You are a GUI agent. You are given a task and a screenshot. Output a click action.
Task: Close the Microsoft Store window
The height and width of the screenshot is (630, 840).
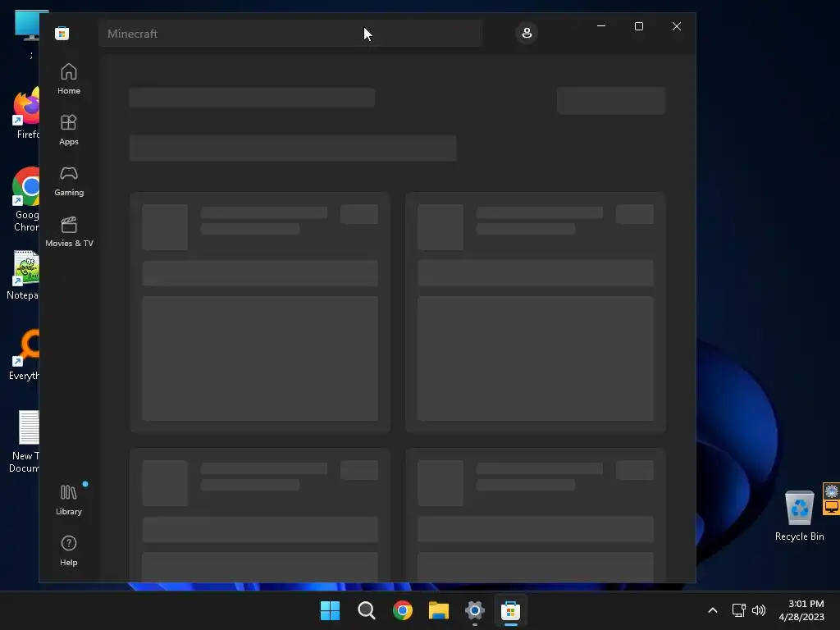677,26
